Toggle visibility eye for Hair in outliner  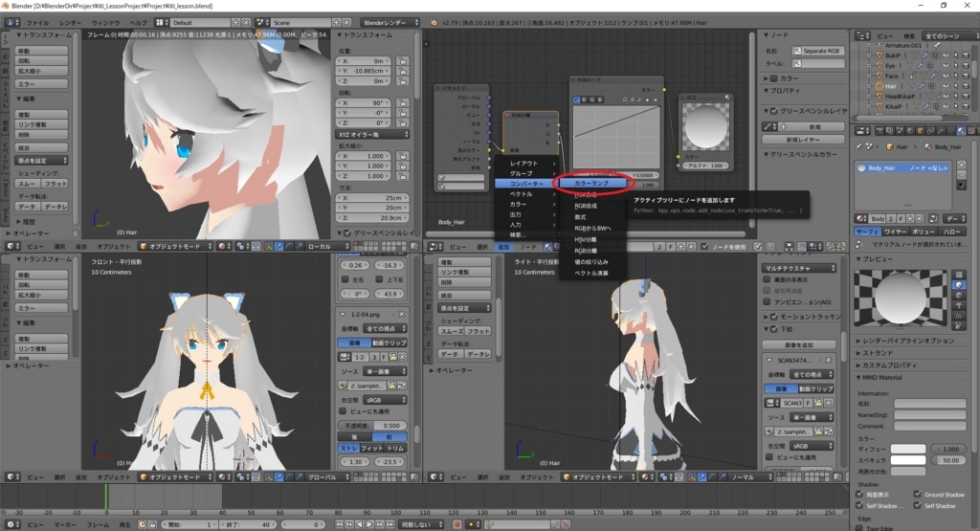(946, 85)
